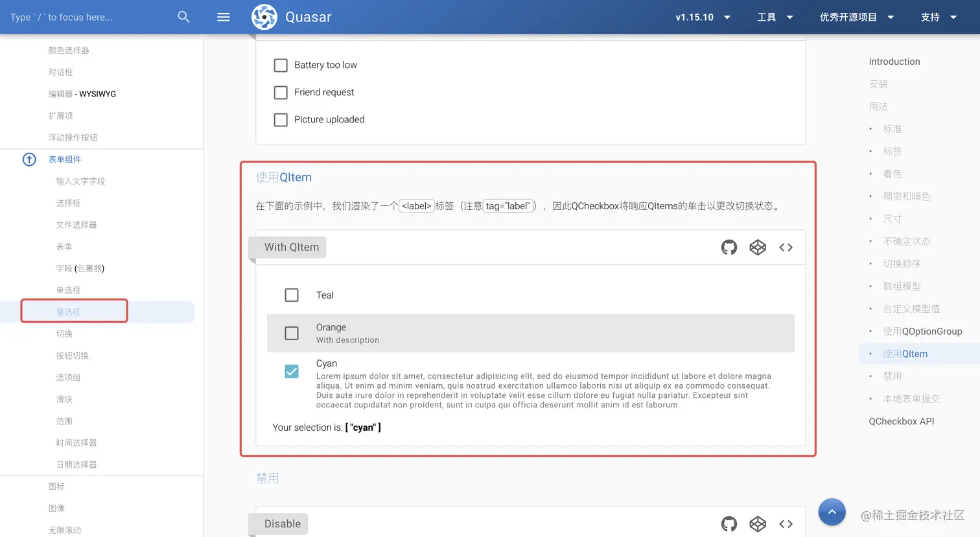Open the 优秀开源项目 dropdown menu
Screen dimensions: 980x537
[x=857, y=17]
